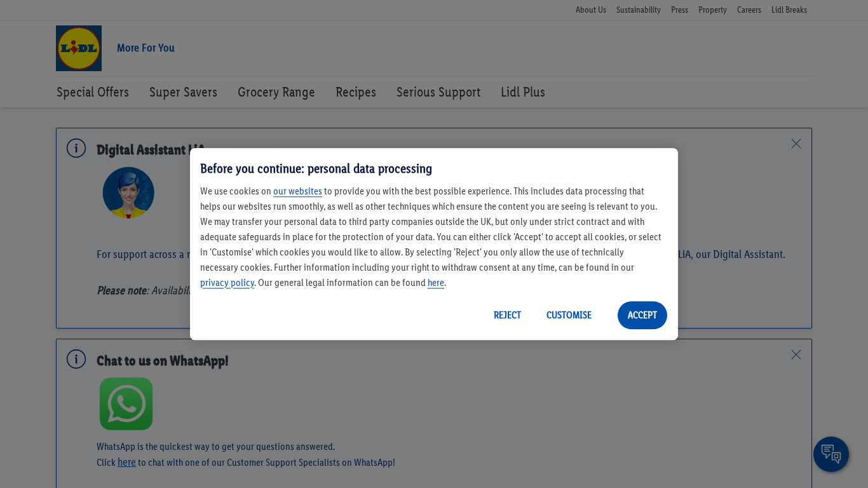This screenshot has height=488, width=868.
Task: Click info icon beside WhatsApp heading
Action: point(76,359)
